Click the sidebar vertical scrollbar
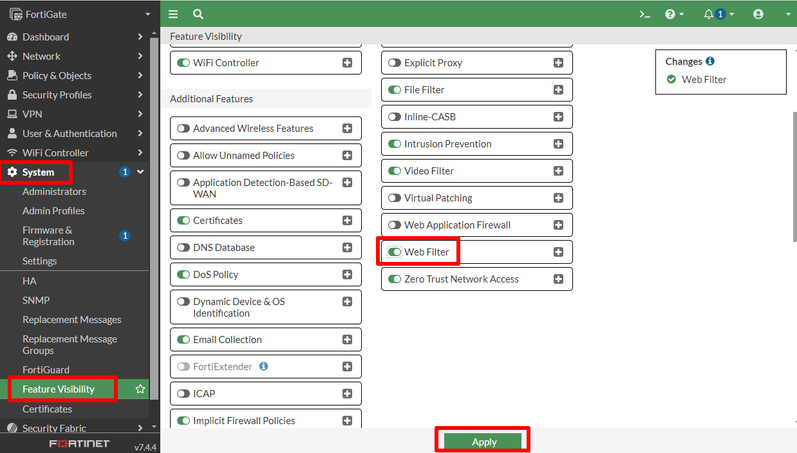This screenshot has height=453, width=797. pos(154,219)
